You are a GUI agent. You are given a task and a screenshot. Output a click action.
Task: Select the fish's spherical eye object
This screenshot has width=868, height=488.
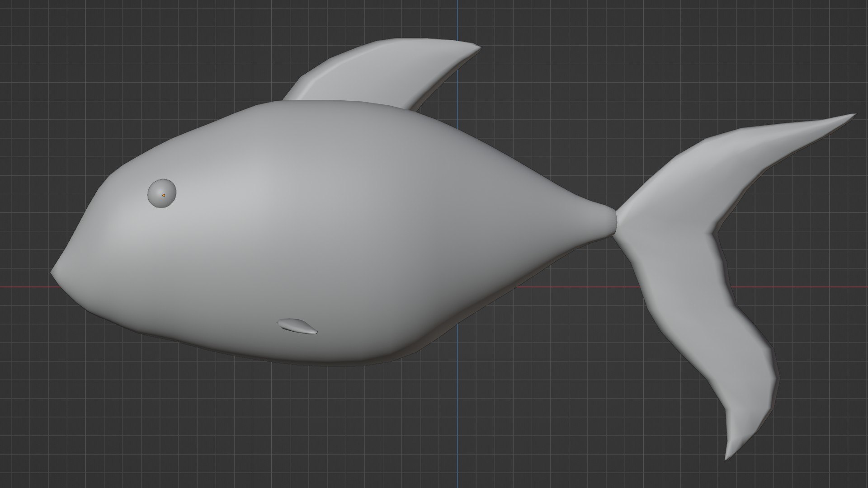[x=161, y=194]
